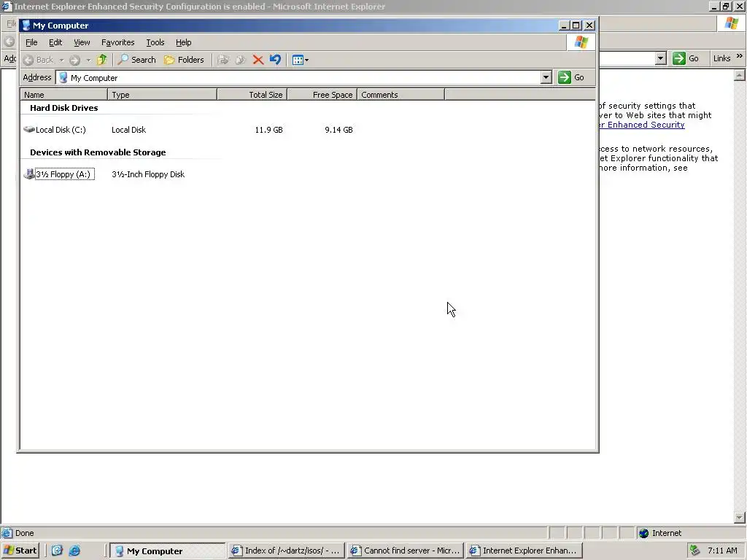Expand the My Computer address dropdown
Viewport: 747px width, 560px height.
[546, 77]
